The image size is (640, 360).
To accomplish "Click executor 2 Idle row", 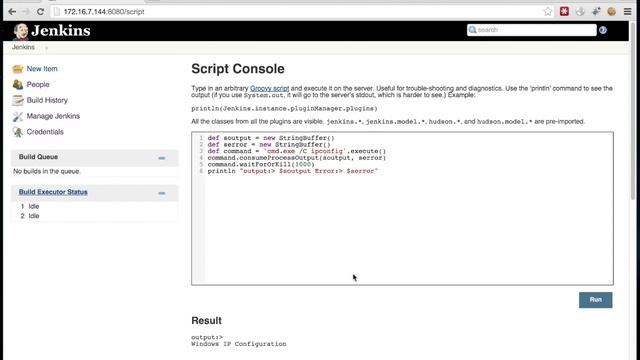I will point(30,216).
